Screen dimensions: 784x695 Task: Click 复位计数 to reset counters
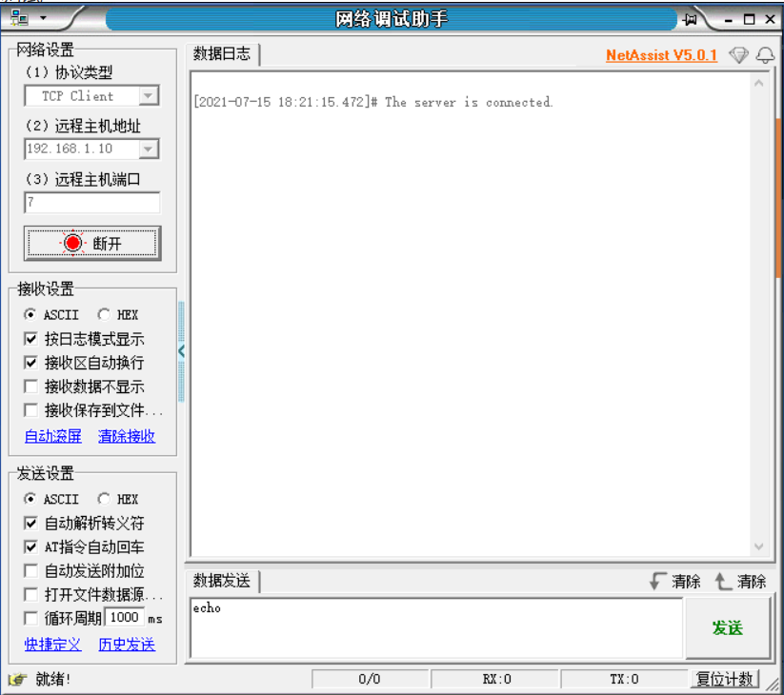click(726, 679)
